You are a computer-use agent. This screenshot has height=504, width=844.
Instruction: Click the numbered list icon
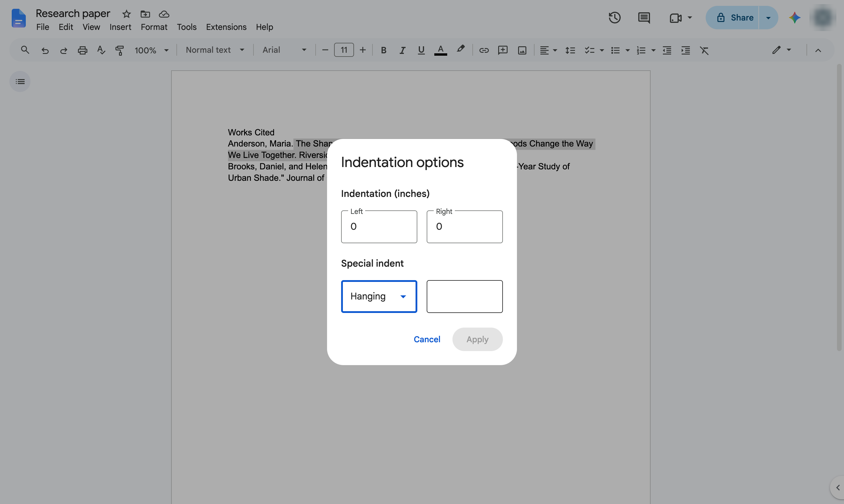pyautogui.click(x=641, y=50)
